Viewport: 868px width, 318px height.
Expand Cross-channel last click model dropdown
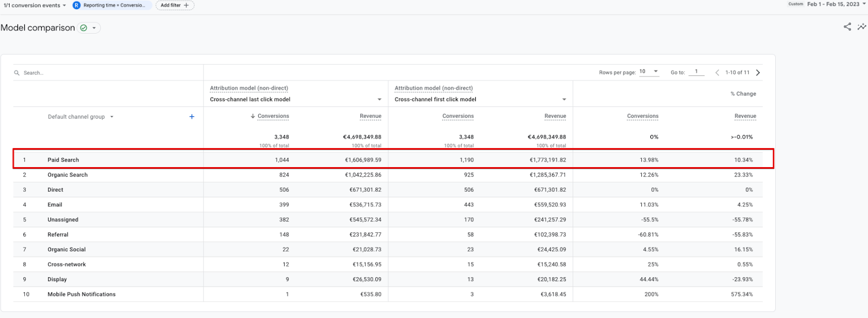coord(379,99)
